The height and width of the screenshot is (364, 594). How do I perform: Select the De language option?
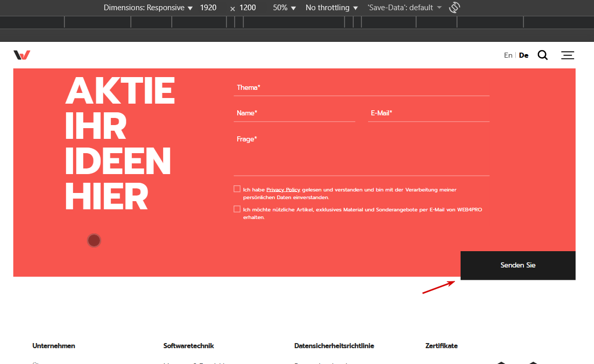tap(523, 55)
